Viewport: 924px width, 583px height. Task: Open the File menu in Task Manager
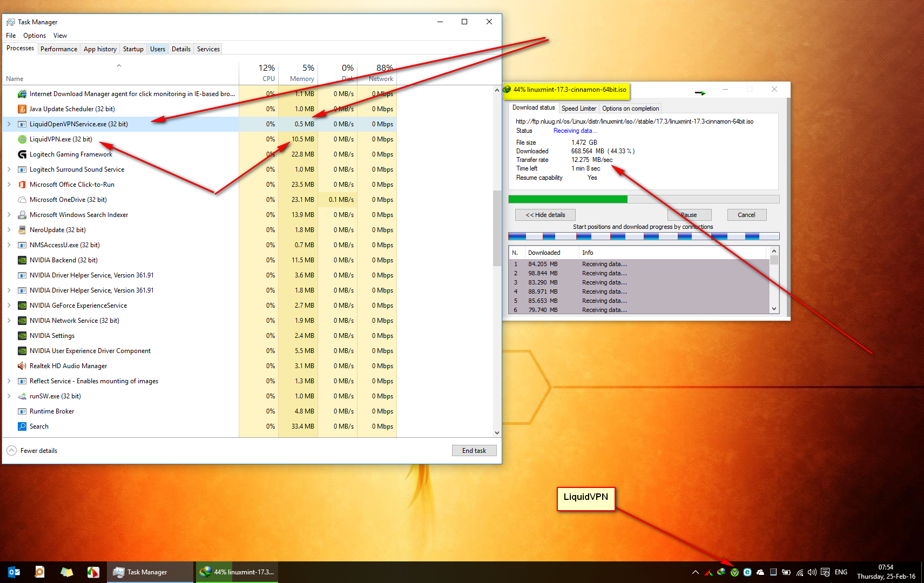(x=11, y=36)
